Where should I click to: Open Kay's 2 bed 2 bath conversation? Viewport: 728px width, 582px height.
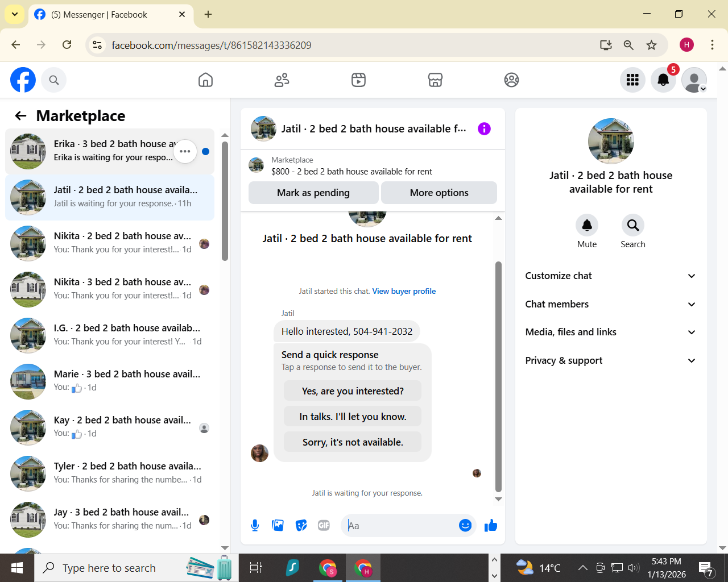[110, 427]
